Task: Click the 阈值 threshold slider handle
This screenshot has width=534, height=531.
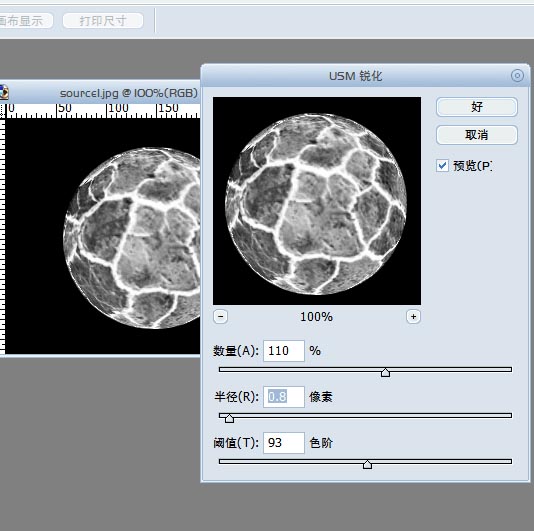Action: point(367,465)
